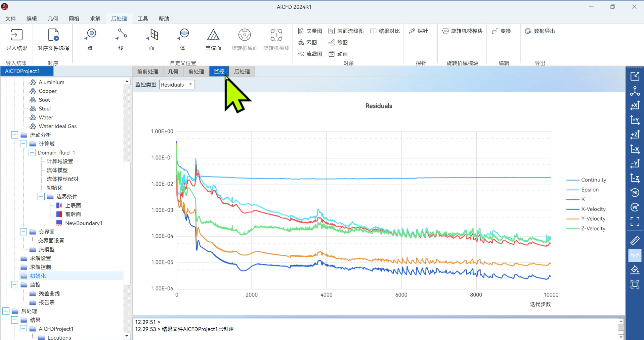Click the Vector plot button
Image resolution: width=644 pixels, height=340 pixels.
(x=310, y=31)
